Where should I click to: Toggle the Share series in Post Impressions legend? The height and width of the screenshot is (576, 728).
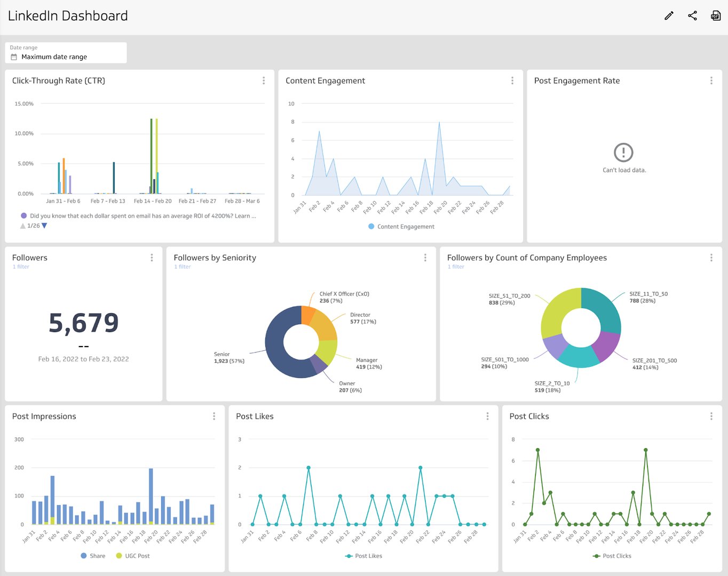point(93,556)
